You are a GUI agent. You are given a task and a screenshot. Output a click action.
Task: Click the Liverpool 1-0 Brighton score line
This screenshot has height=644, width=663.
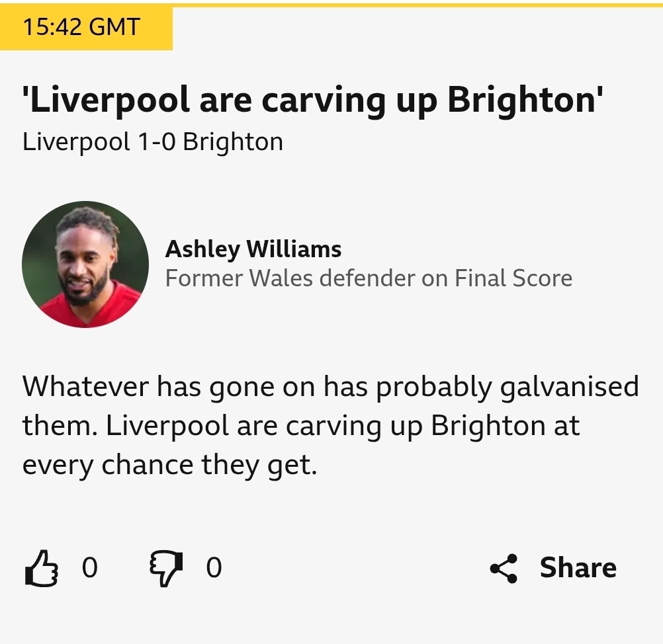[153, 142]
